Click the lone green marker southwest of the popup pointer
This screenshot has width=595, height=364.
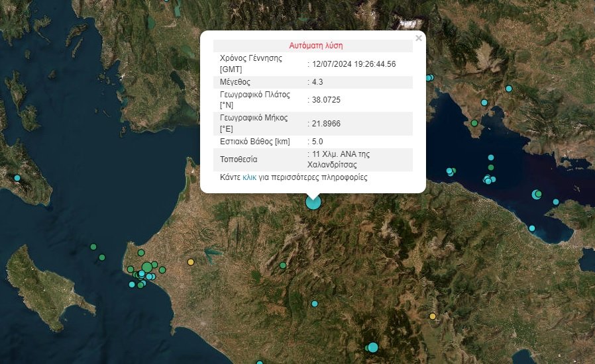pos(283,265)
